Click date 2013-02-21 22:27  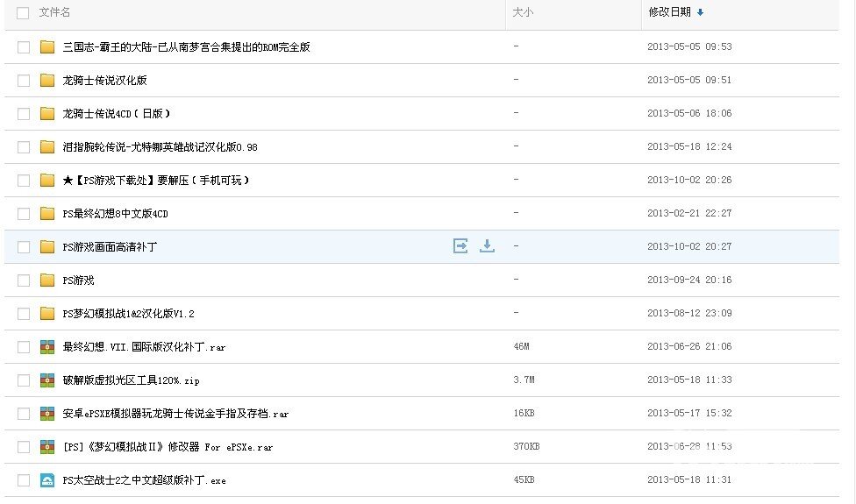click(689, 213)
